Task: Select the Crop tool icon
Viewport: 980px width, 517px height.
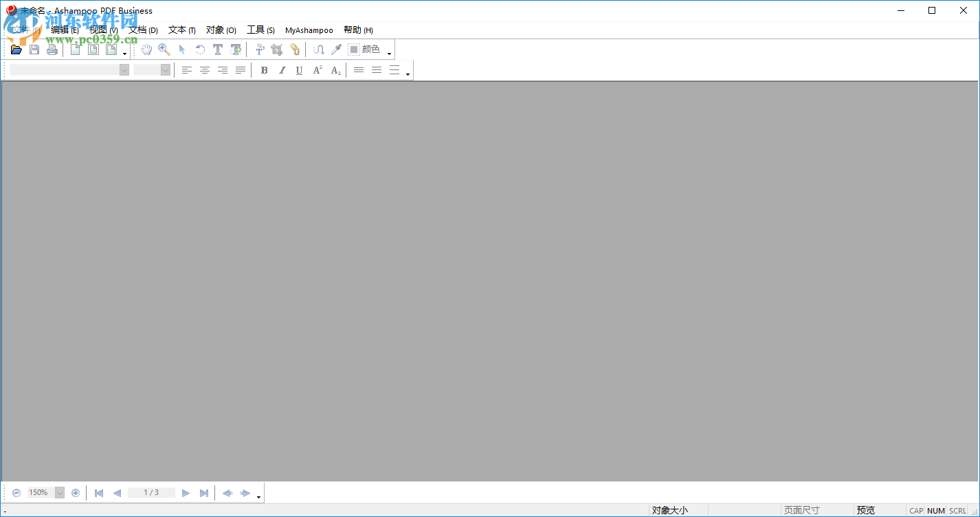Action: (277, 49)
